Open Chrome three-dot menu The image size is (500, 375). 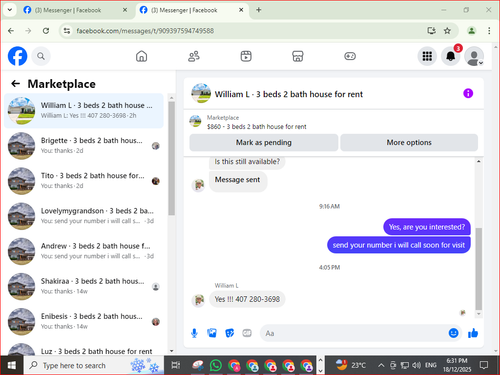489,31
